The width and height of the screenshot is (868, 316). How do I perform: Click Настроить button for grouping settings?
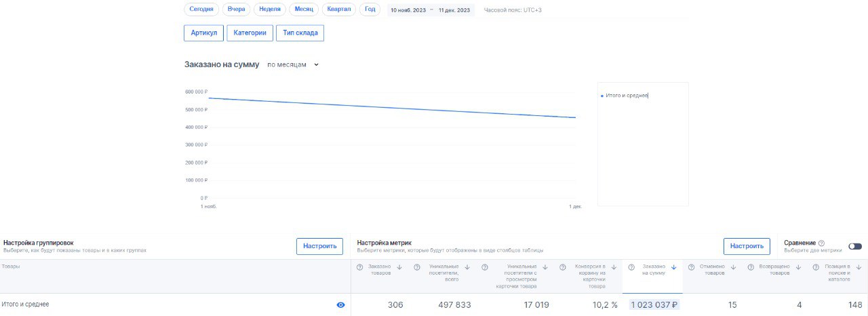pyautogui.click(x=319, y=246)
